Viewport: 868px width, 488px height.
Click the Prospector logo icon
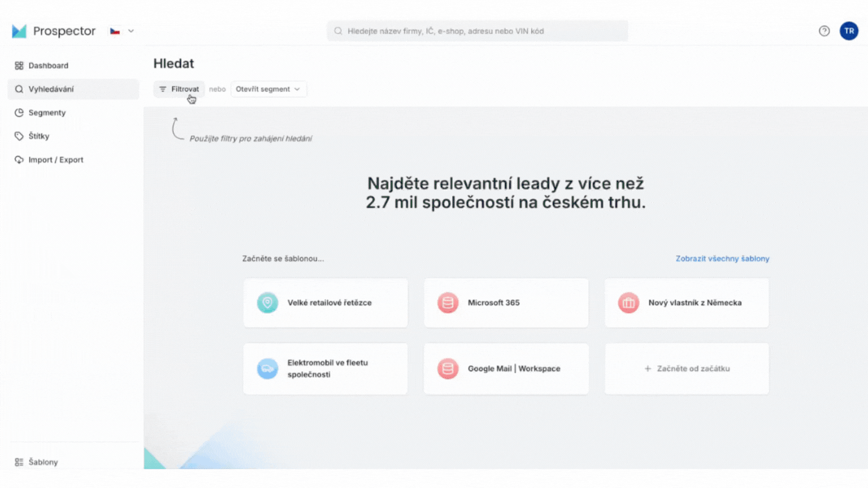19,31
